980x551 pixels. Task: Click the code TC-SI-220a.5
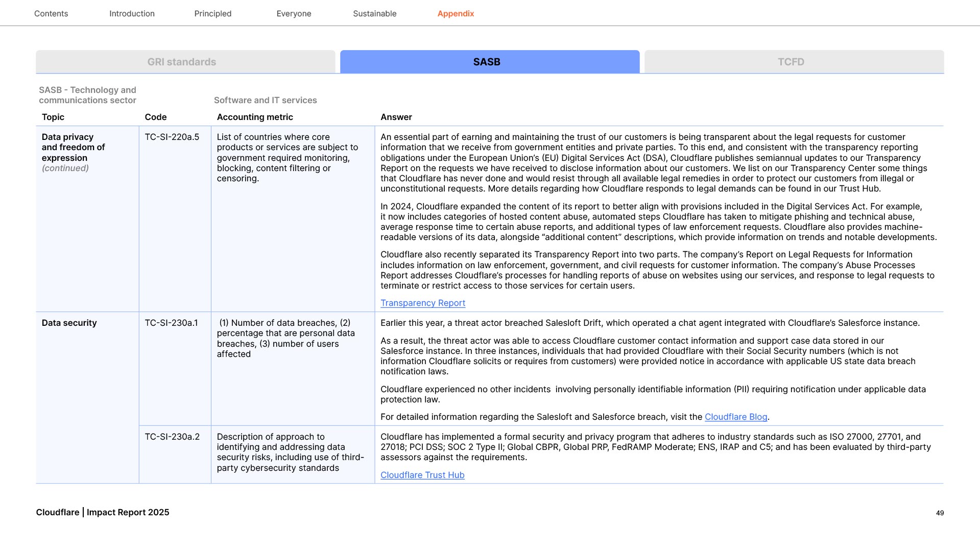172,137
